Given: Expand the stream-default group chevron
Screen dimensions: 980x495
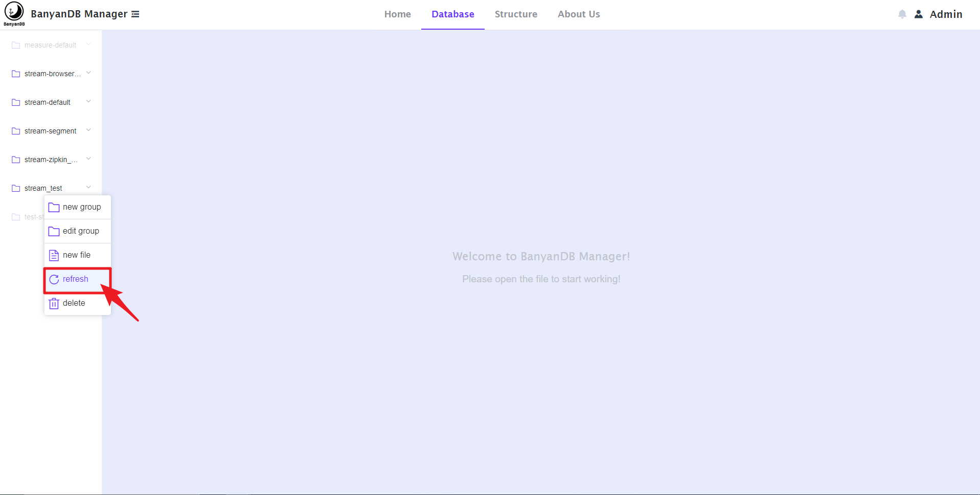Looking at the screenshot, I should click(x=88, y=102).
